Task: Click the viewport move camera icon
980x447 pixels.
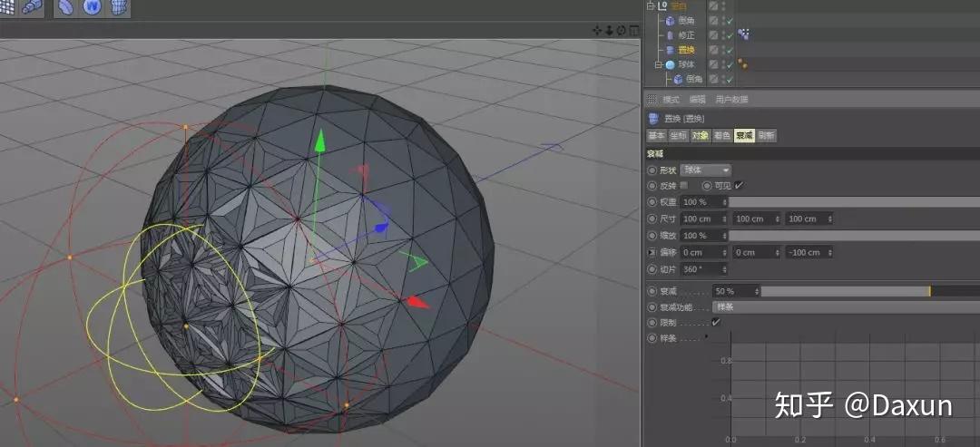Action: point(597,30)
